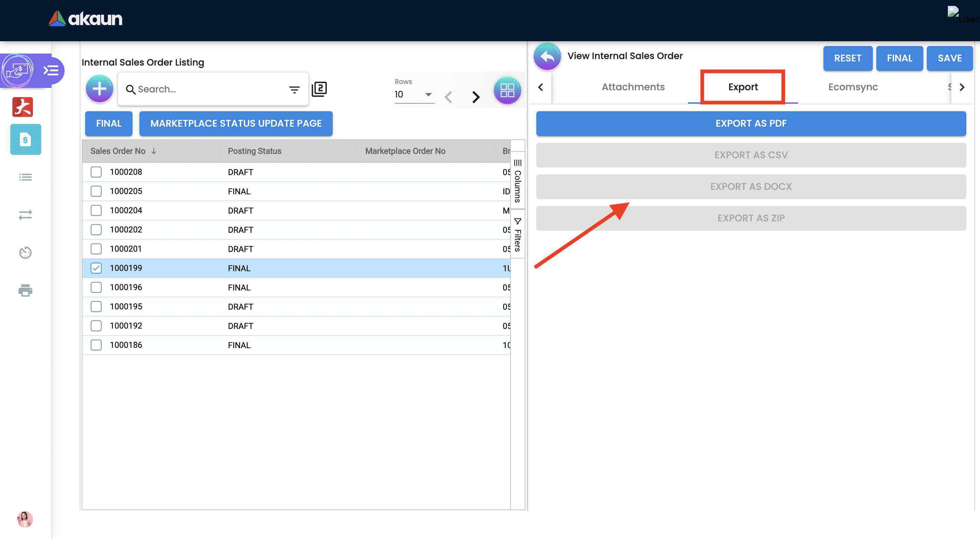This screenshot has width=980, height=539.
Task: Tick the checkbox for order 1000186
Action: tap(96, 345)
